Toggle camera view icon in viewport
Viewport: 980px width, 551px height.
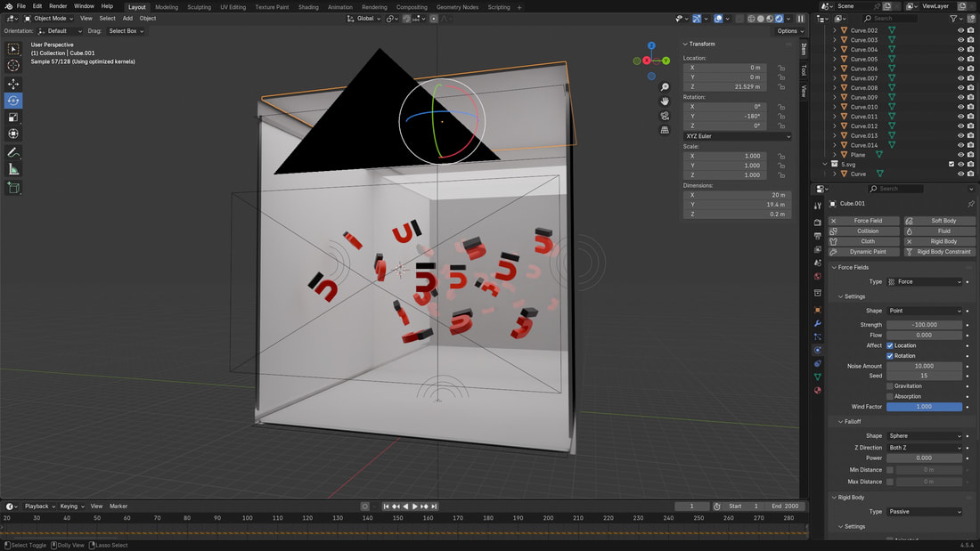click(665, 116)
